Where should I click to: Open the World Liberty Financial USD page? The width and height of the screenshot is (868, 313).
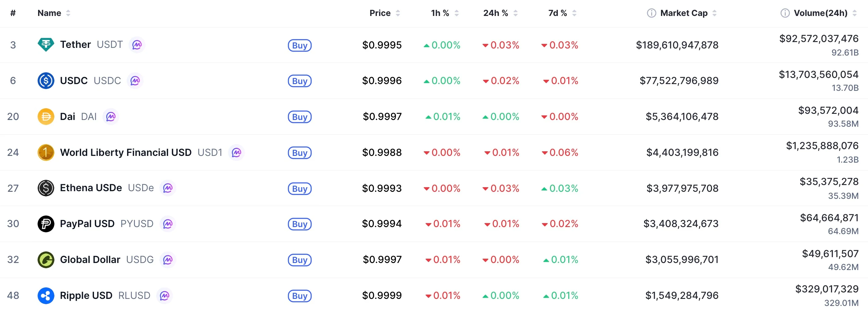pos(126,153)
